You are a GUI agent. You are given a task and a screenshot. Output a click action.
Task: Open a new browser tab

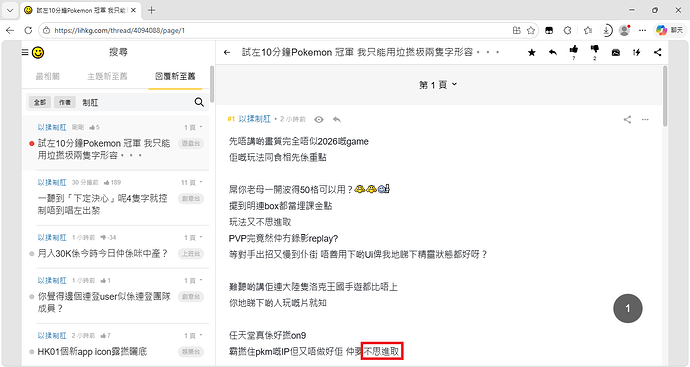tap(151, 10)
